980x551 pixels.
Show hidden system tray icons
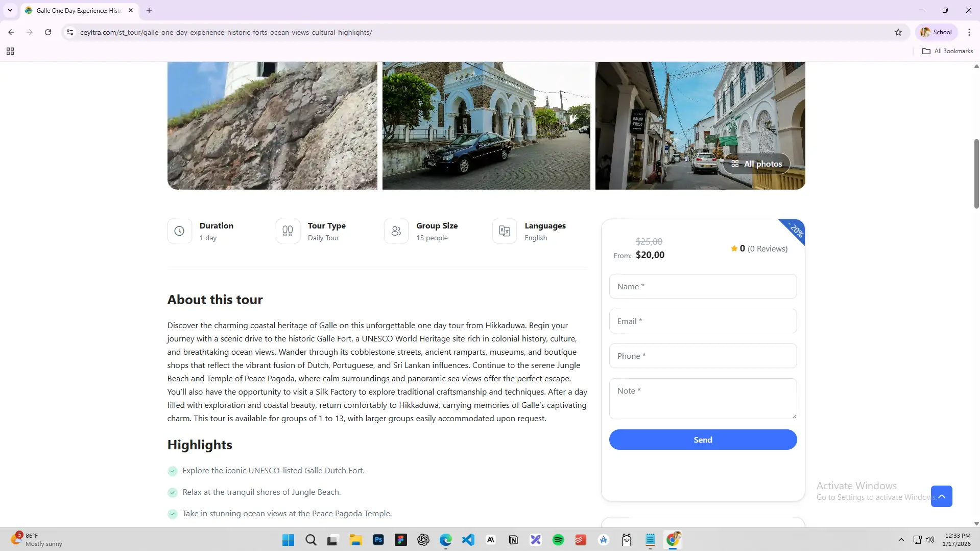[901, 540]
